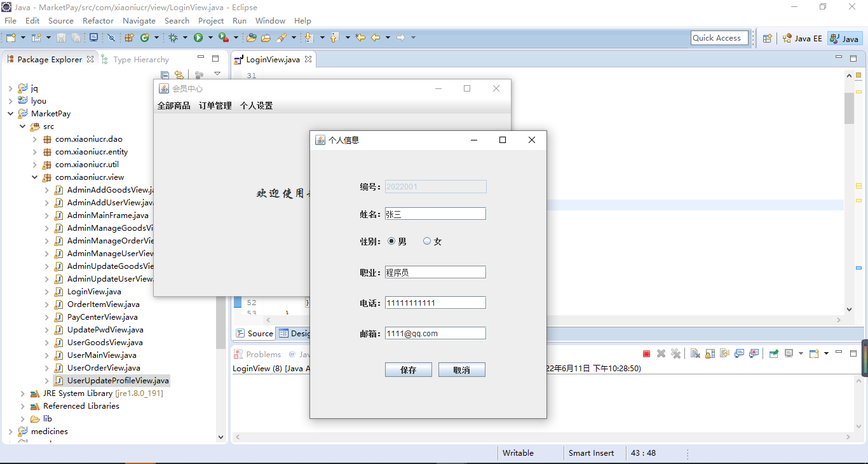Click the New Java Package icon
Screen dimensions: 868x464
coord(129,38)
